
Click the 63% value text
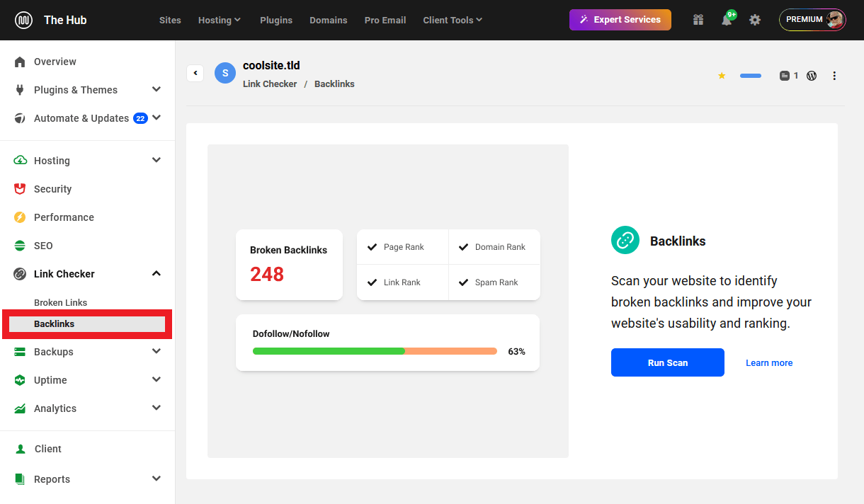coord(517,351)
